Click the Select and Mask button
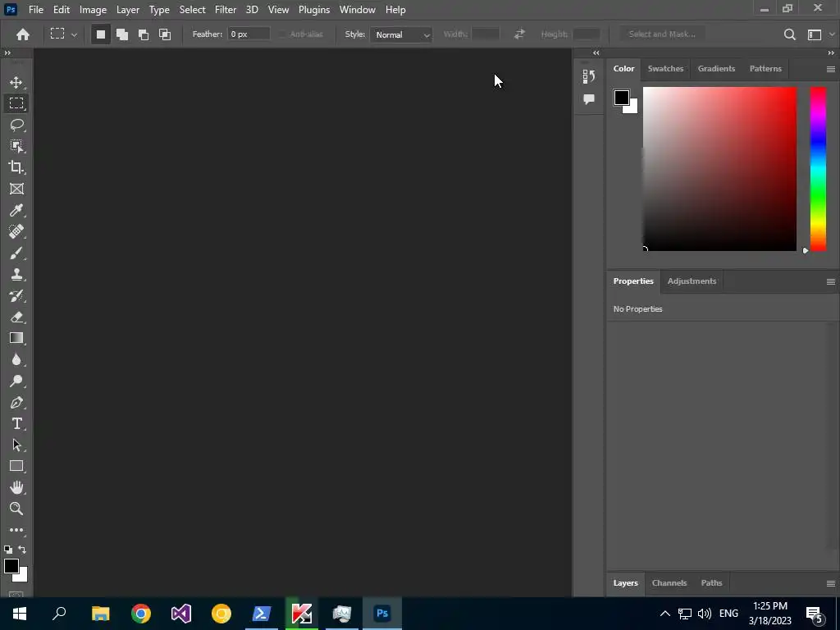 tap(662, 34)
